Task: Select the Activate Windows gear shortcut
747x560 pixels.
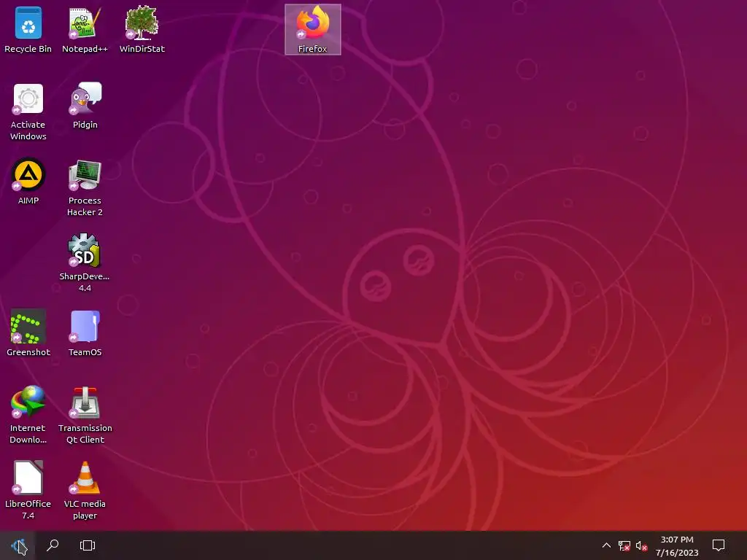Action: click(x=28, y=112)
